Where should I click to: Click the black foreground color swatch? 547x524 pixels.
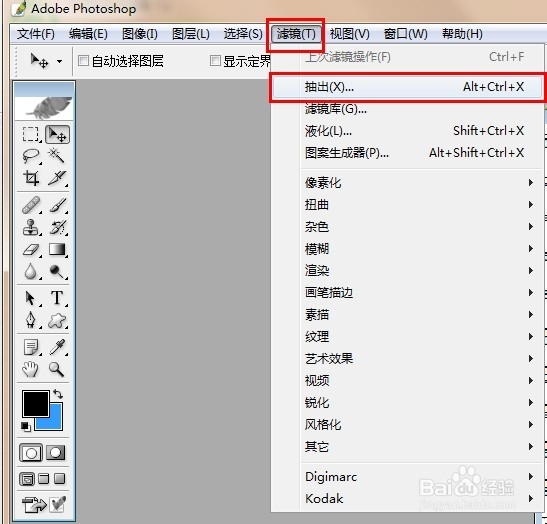[35, 403]
